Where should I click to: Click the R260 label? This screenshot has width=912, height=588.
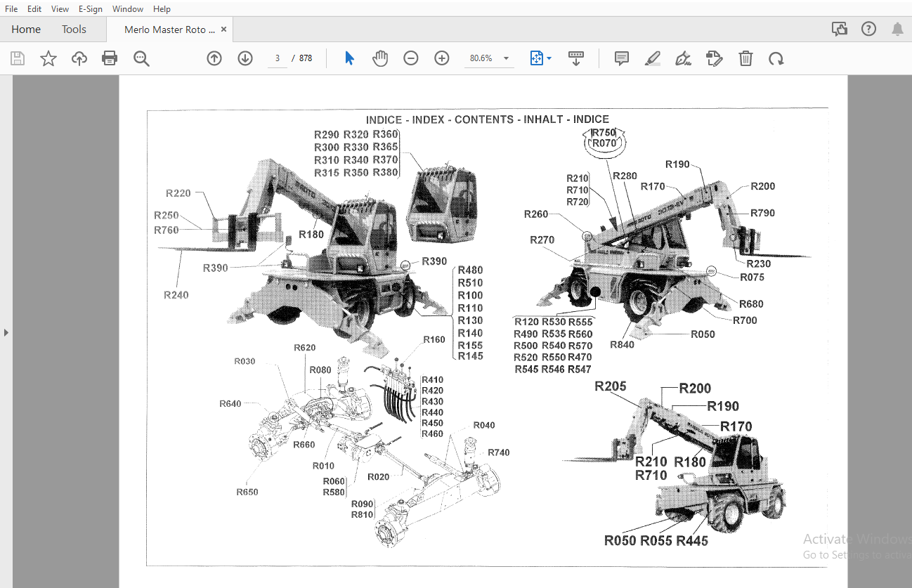click(536, 214)
